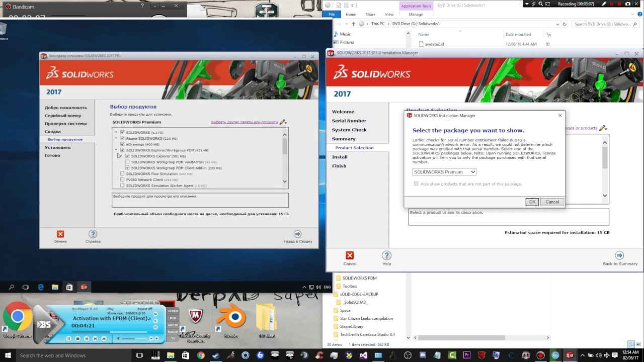Click the red Cancel icon in English installer

pyautogui.click(x=350, y=255)
